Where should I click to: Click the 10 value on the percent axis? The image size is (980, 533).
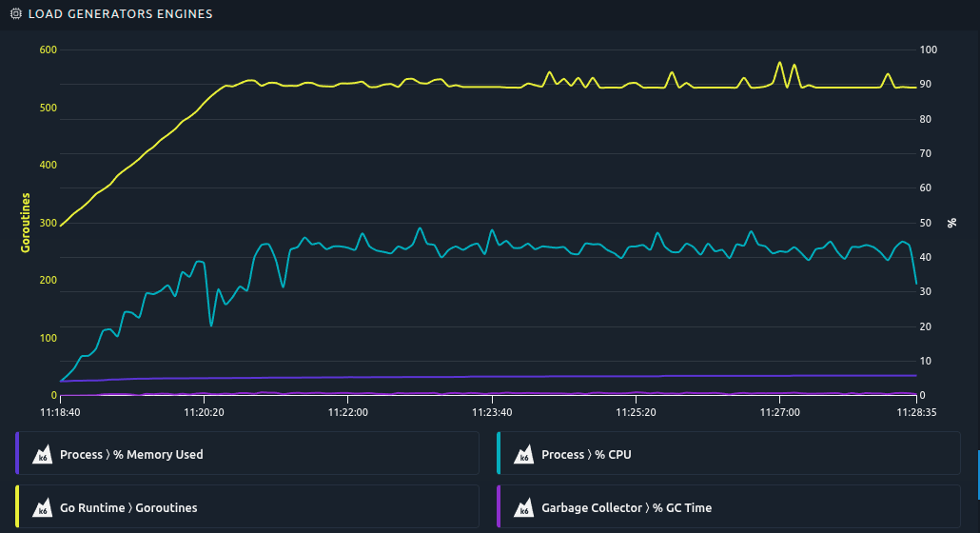point(925,361)
